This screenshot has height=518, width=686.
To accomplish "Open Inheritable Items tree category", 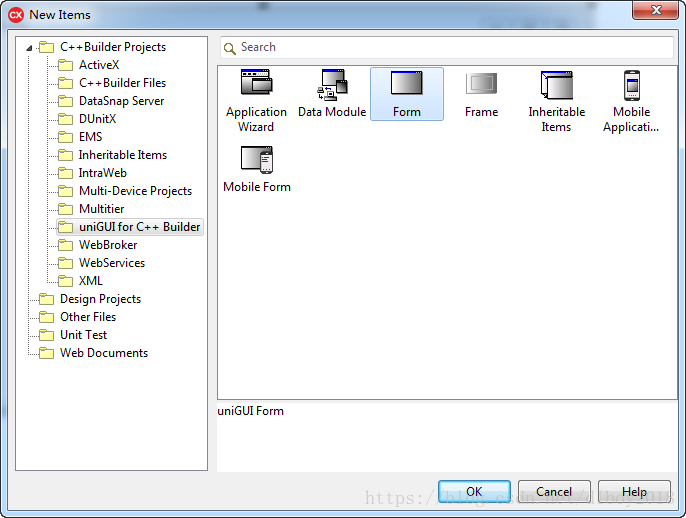I will pos(123,155).
